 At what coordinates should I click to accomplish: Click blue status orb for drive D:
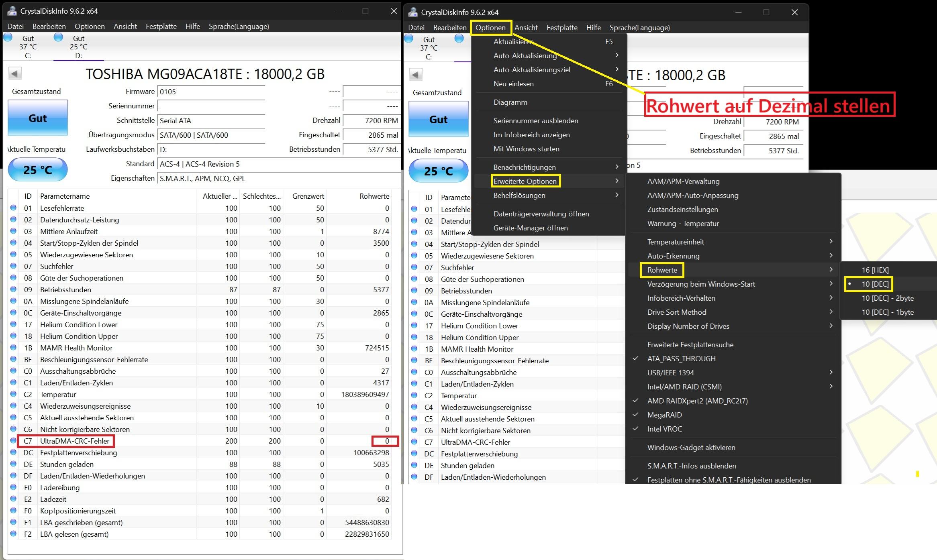58,37
